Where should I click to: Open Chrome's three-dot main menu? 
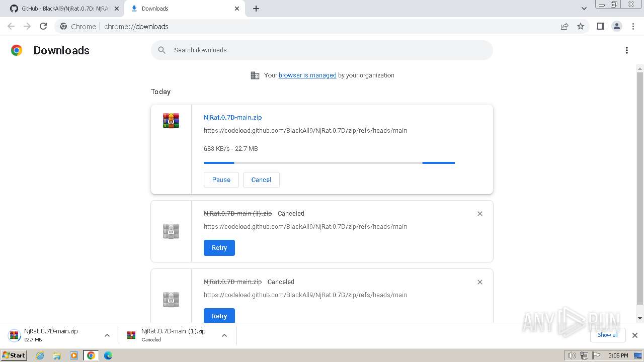coord(633,26)
